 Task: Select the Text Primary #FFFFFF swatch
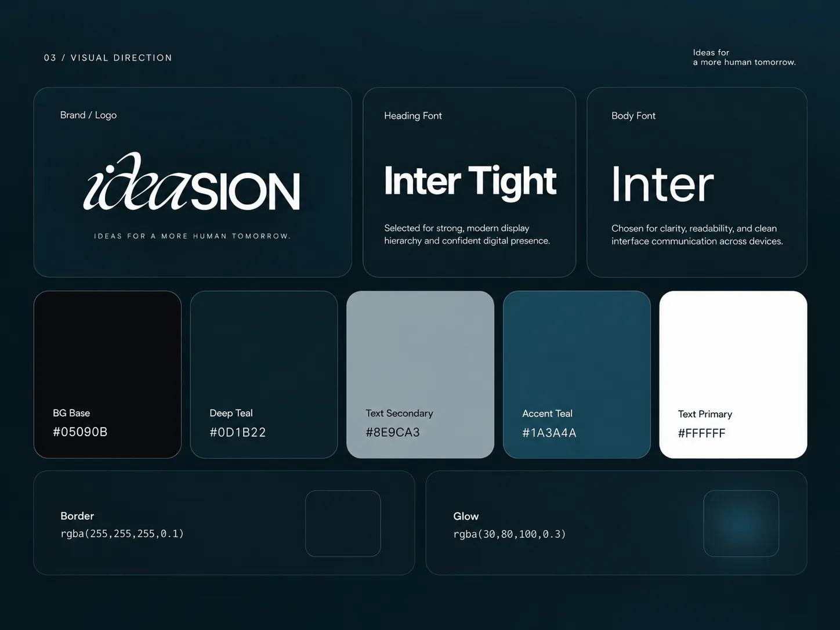point(733,375)
